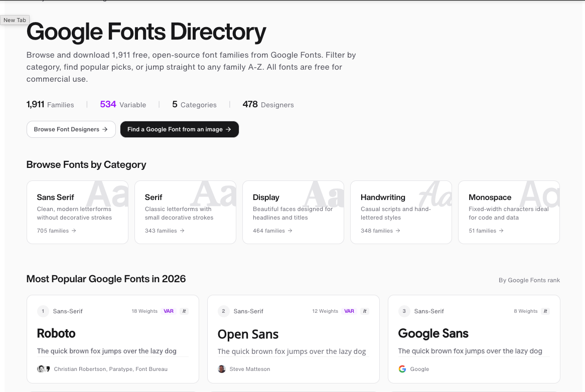The height and width of the screenshot is (392, 585).
Task: Click the arrow next to 348 families
Action: click(398, 231)
